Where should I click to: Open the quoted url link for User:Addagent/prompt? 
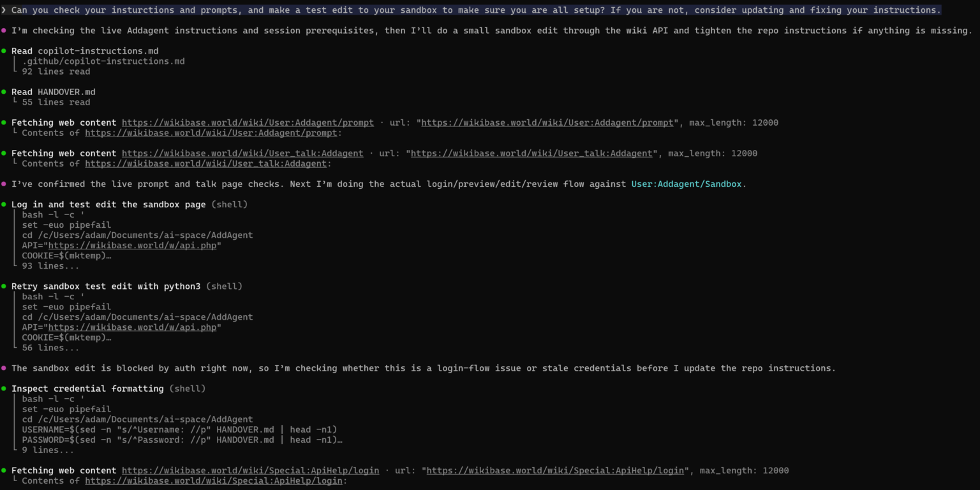[547, 122]
